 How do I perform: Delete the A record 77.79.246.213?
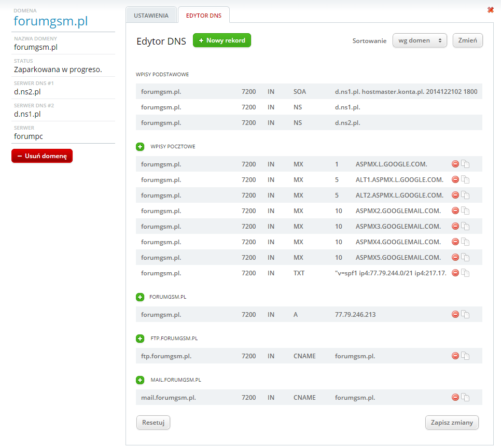point(455,314)
